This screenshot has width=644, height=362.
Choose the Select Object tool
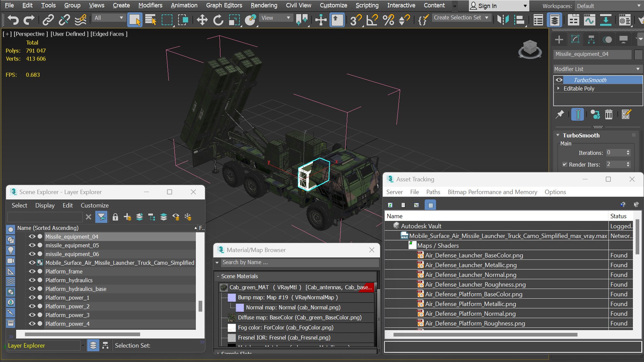click(135, 20)
